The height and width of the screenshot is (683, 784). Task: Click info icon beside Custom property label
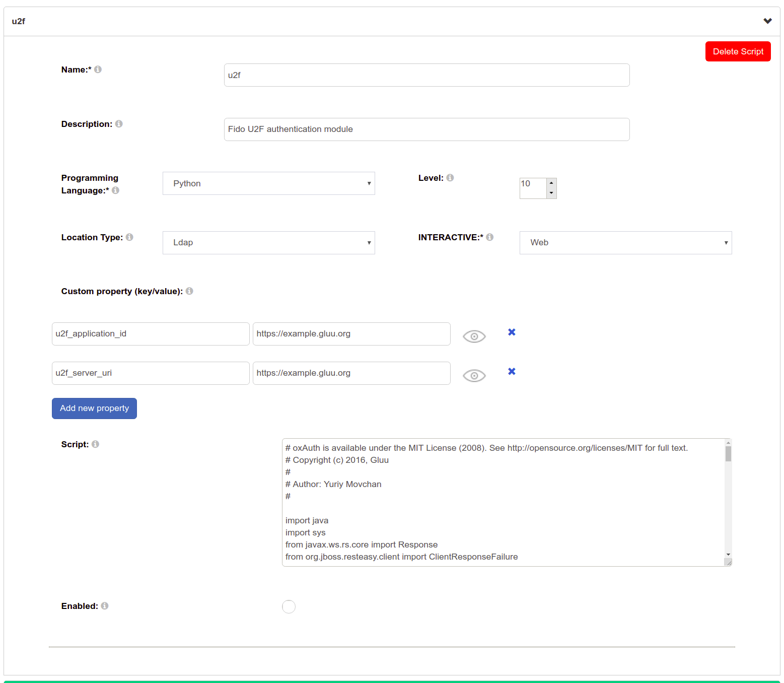[189, 291]
